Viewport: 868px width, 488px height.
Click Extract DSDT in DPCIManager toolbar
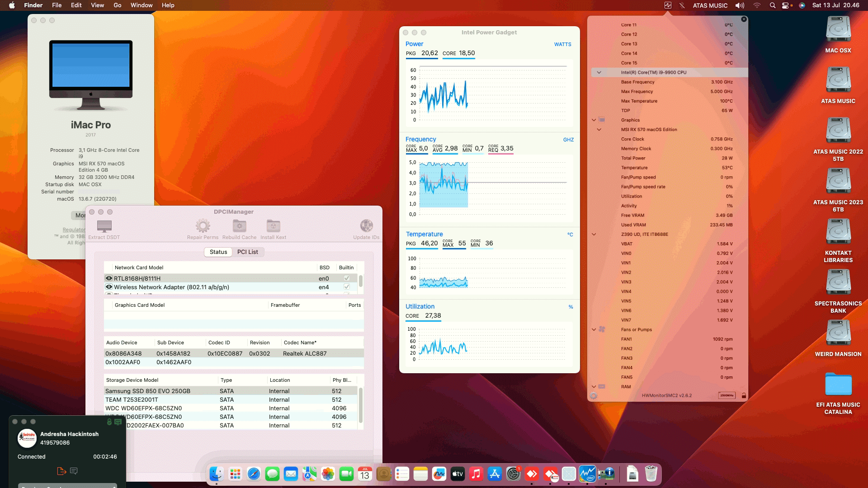pos(104,230)
